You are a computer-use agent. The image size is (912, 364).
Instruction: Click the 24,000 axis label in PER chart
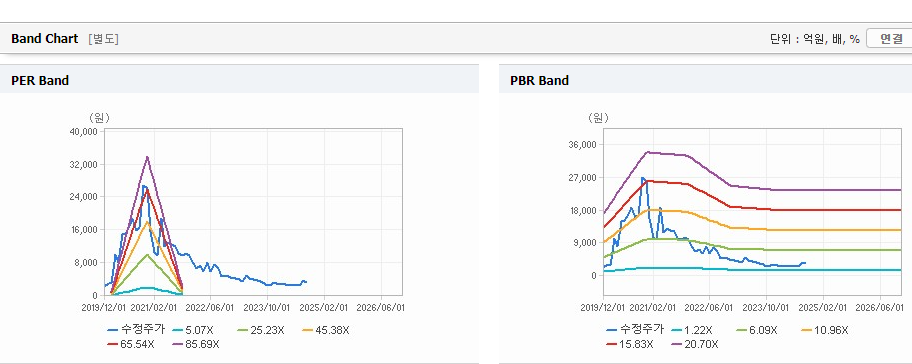pyautogui.click(x=83, y=197)
